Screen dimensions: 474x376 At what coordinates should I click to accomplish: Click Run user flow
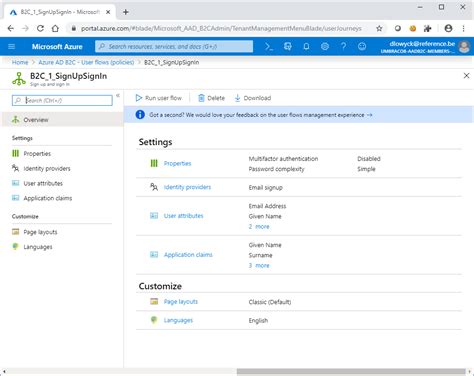[159, 98]
